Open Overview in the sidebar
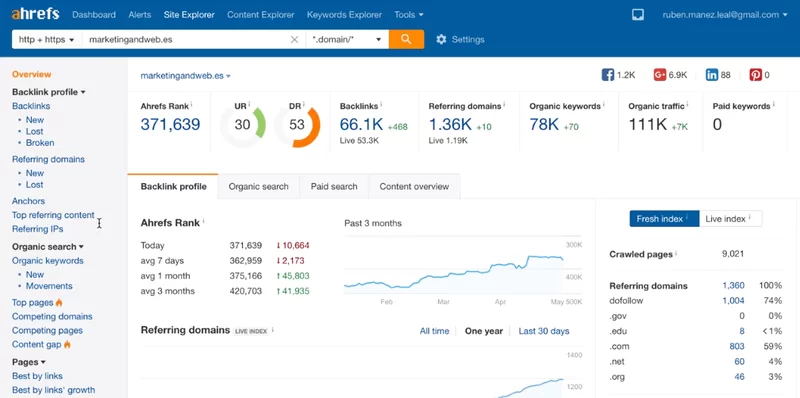The image size is (800, 398). coord(32,74)
